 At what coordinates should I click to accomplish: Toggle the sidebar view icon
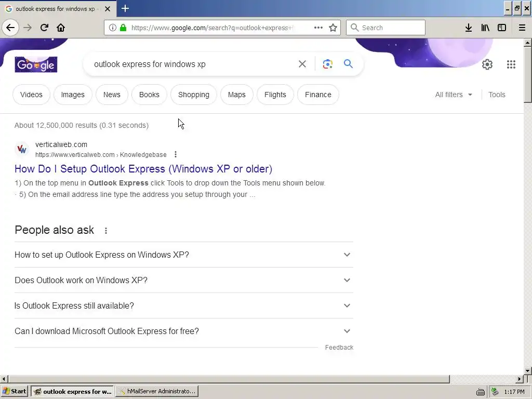pos(502,28)
